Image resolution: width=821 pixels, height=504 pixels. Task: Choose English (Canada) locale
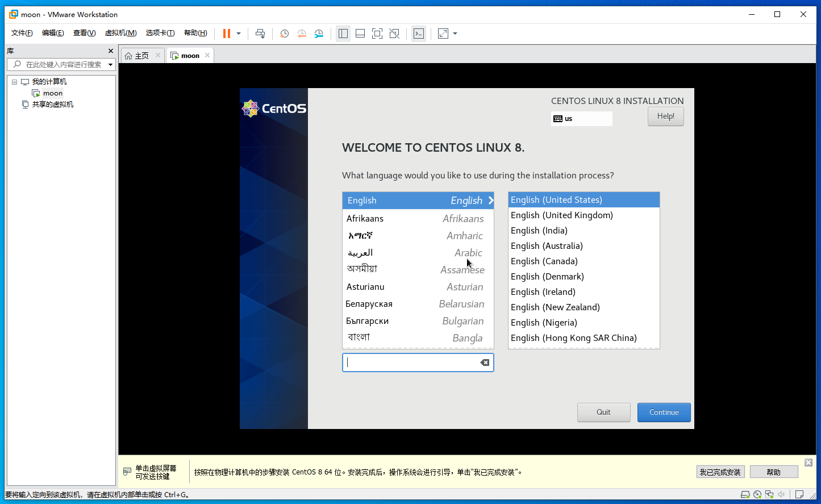click(x=584, y=261)
